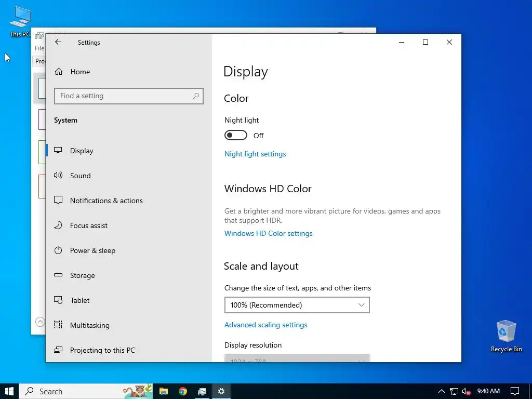This screenshot has width=532, height=399.
Task: Open Settings Home
Action: click(x=80, y=72)
